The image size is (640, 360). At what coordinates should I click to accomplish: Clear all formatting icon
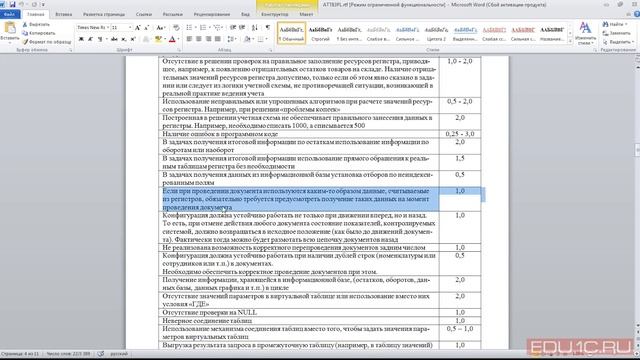[x=176, y=27]
